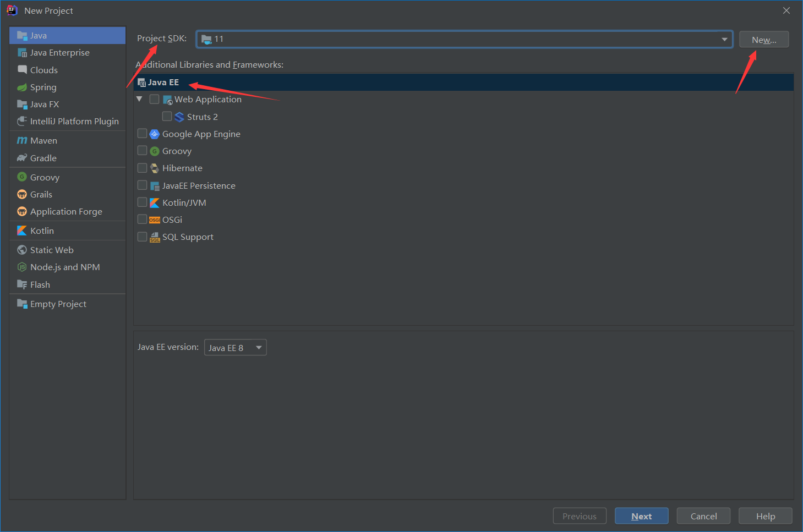The width and height of the screenshot is (803, 532).
Task: Collapse the Web Application tree node
Action: pyautogui.click(x=139, y=99)
